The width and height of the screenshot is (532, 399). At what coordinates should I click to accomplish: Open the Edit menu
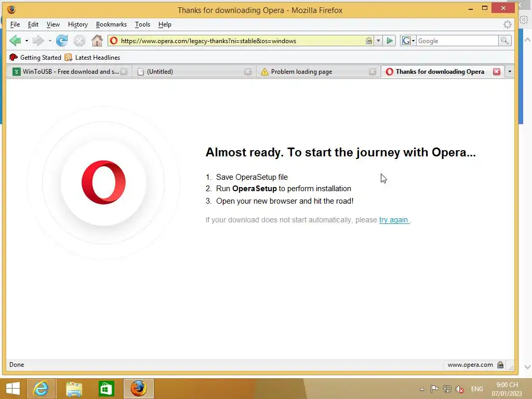[33, 24]
